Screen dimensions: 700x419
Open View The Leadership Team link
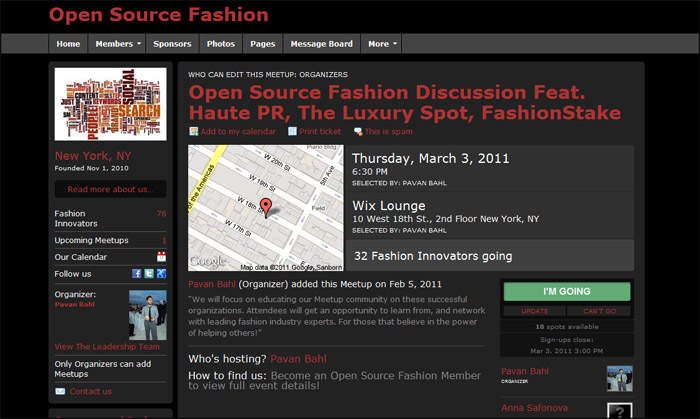click(x=107, y=346)
